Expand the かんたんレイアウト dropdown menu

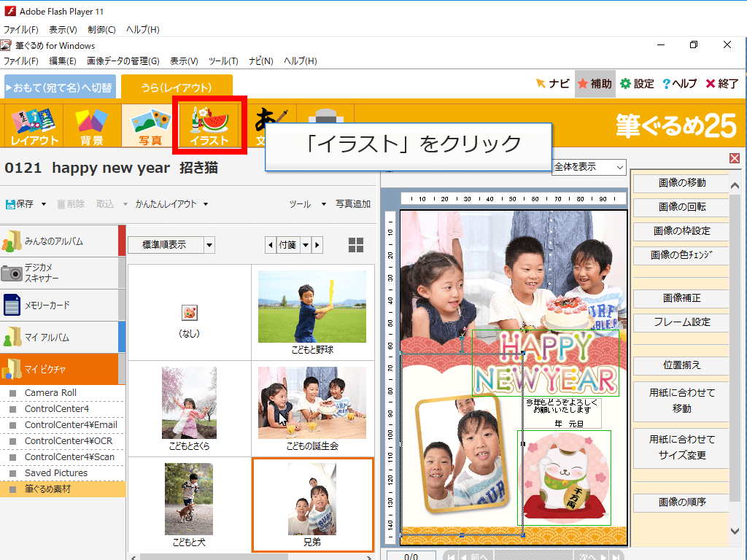tap(172, 204)
